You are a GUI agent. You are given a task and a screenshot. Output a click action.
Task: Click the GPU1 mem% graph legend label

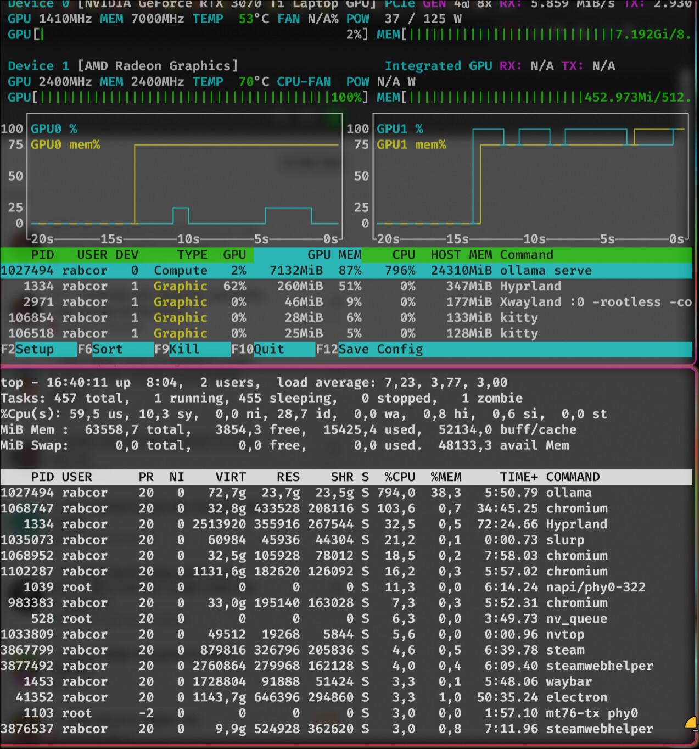(x=411, y=145)
